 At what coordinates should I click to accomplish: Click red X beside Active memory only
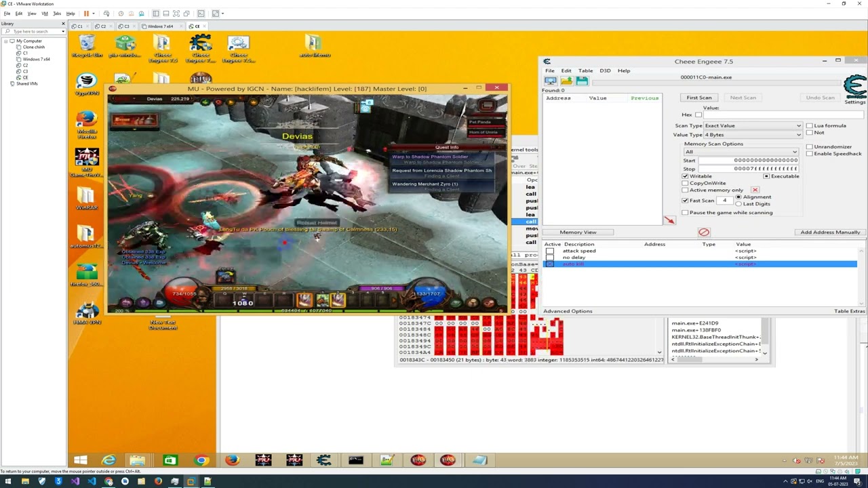[755, 190]
